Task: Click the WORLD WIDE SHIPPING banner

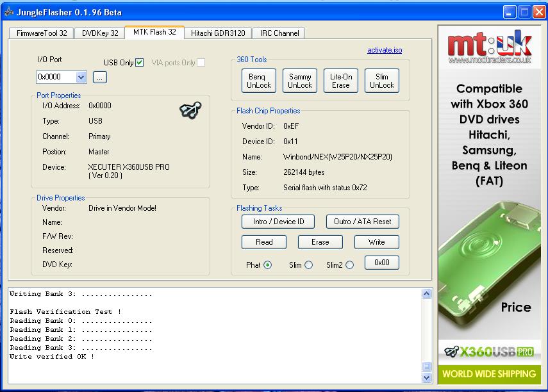Action: click(x=489, y=374)
